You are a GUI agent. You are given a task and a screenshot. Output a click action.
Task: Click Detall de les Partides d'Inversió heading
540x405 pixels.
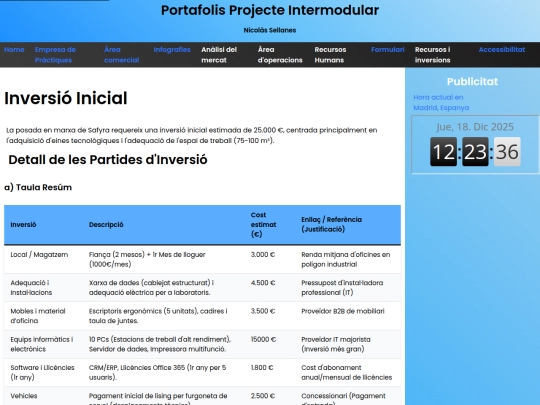pyautogui.click(x=108, y=160)
